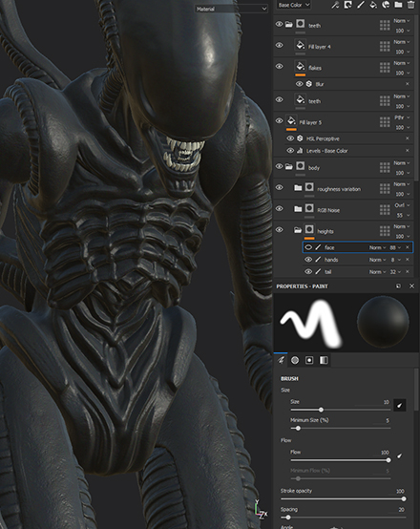This screenshot has width=420, height=529.
Task: Open the Base Color channel dropdown
Action: pyautogui.click(x=293, y=5)
